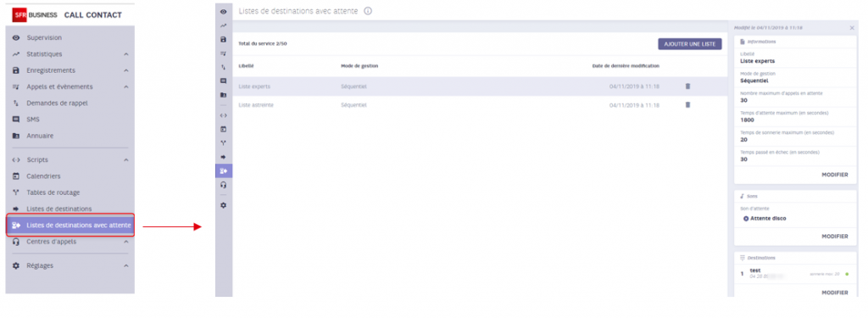This screenshot has width=868, height=318.
Task: Click Date de dernière modification column header
Action: (x=626, y=65)
